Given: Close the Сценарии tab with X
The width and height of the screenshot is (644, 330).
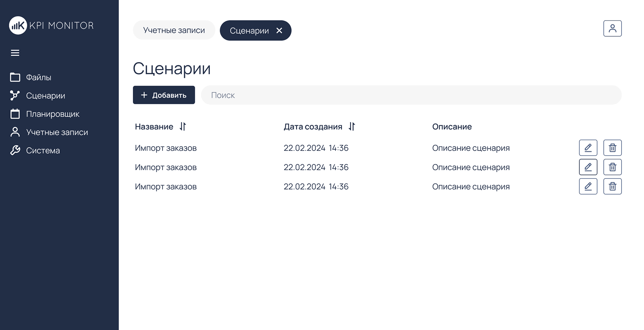Looking at the screenshot, I should (279, 30).
